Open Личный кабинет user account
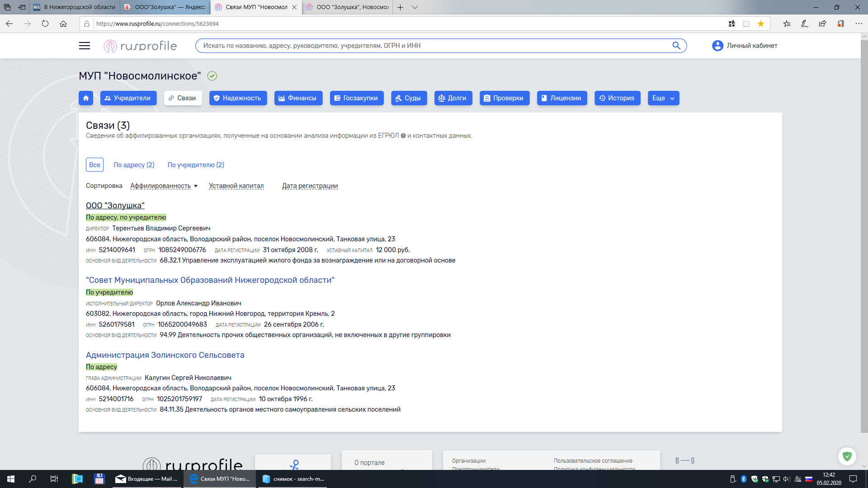Viewport: 868px width, 488px height. point(745,46)
